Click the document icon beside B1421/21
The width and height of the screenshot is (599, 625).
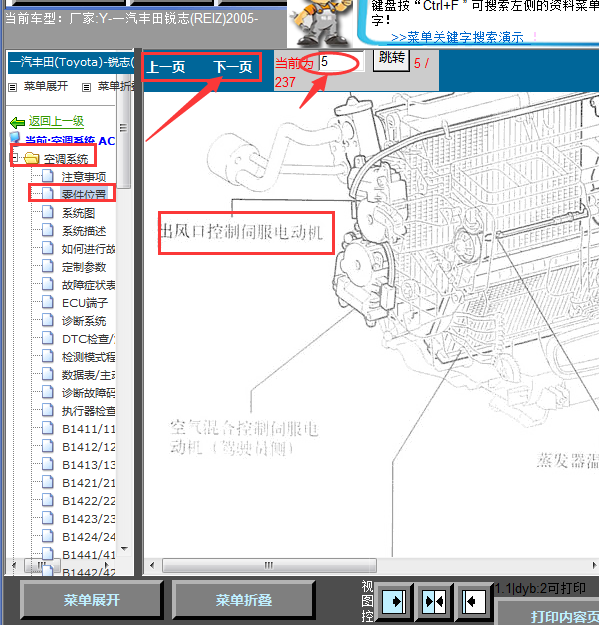coord(48,482)
